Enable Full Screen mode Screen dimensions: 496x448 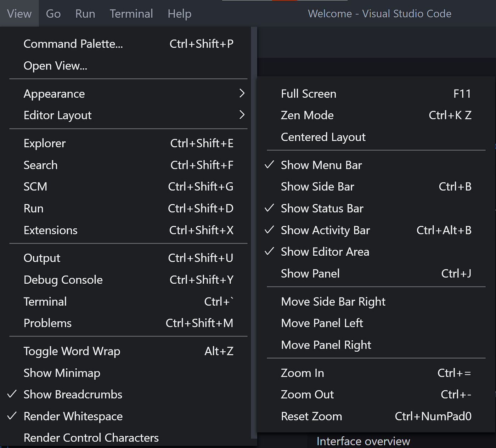376,93
